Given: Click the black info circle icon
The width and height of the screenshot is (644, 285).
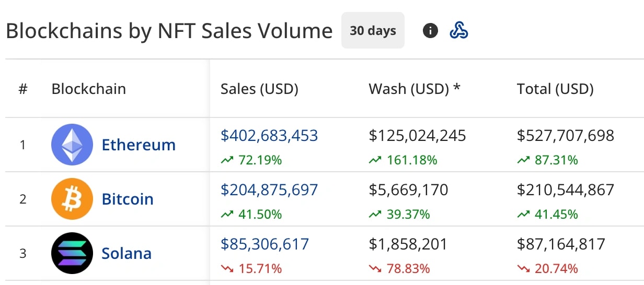Looking at the screenshot, I should tap(430, 31).
